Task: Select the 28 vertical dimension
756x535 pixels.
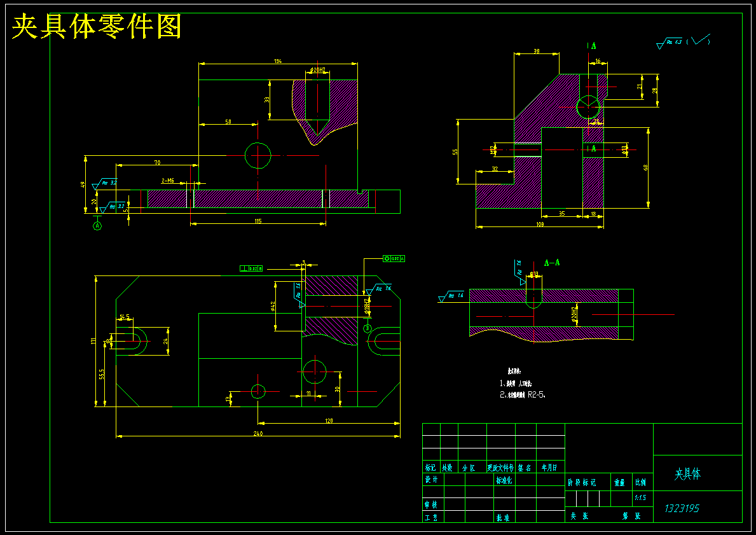Action: tap(654, 90)
